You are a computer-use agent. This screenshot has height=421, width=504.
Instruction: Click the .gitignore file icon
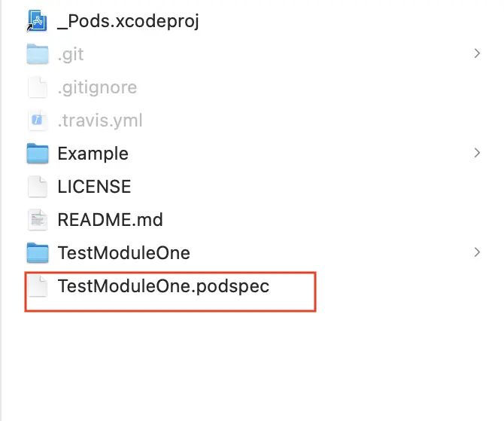click(x=37, y=87)
